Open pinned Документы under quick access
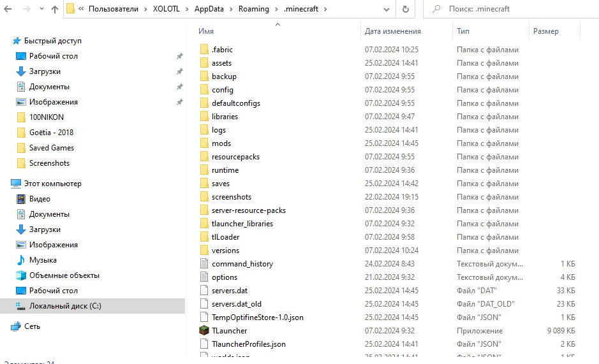 pos(49,87)
